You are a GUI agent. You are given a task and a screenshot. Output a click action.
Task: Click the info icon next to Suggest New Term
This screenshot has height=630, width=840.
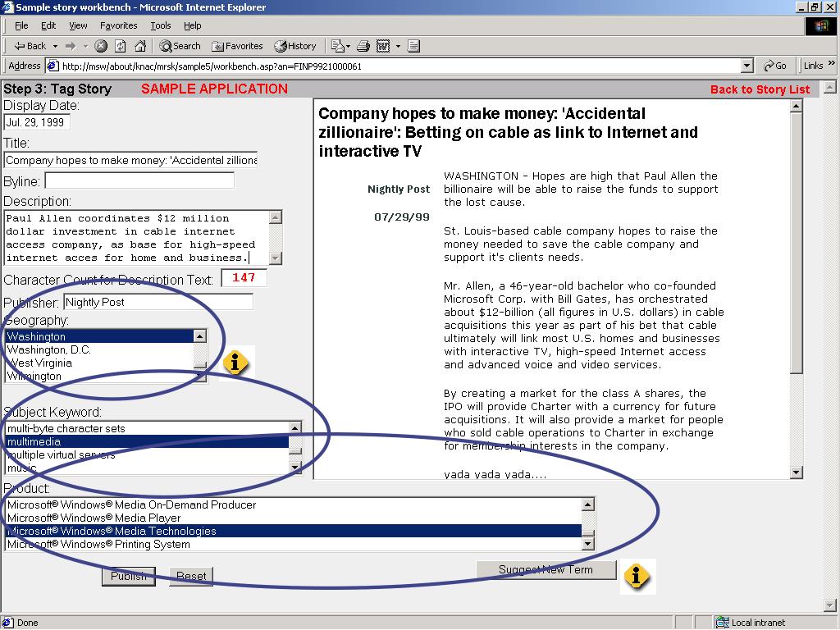point(637,576)
